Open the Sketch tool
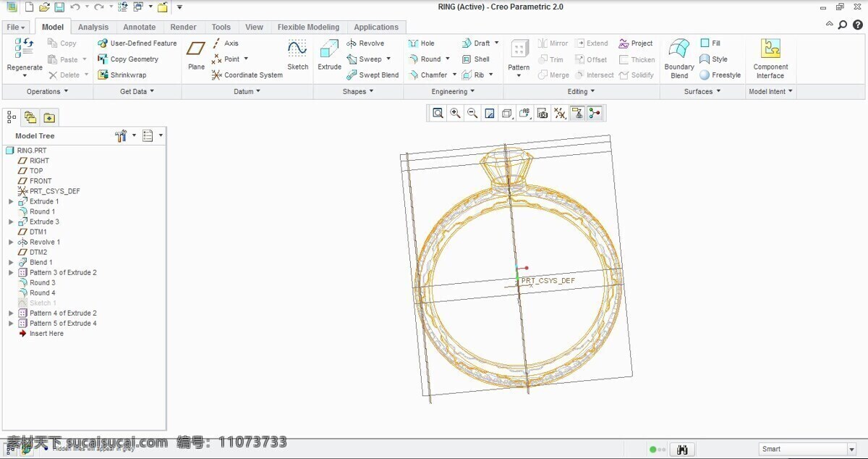The height and width of the screenshot is (459, 868). pyautogui.click(x=297, y=55)
